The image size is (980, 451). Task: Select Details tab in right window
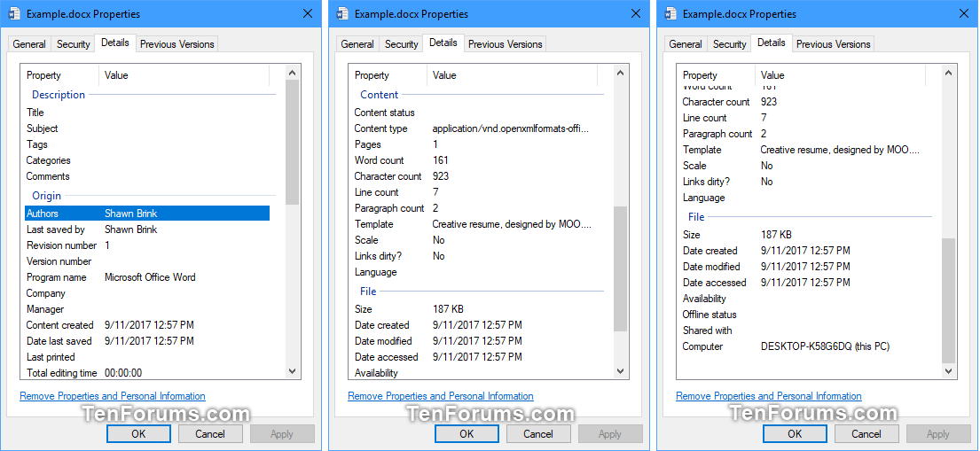pyautogui.click(x=772, y=43)
